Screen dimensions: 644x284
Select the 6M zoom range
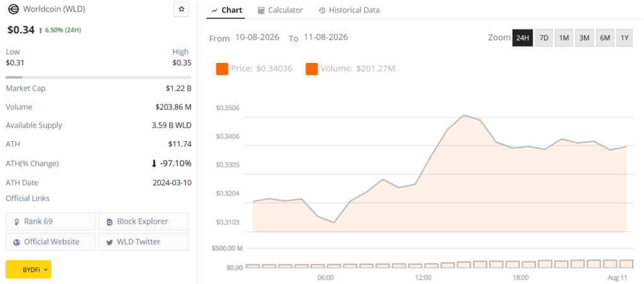[604, 38]
